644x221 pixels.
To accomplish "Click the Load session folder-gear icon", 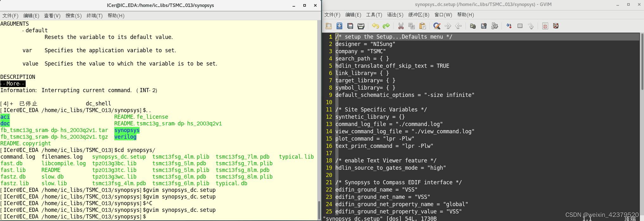I will [473, 26].
